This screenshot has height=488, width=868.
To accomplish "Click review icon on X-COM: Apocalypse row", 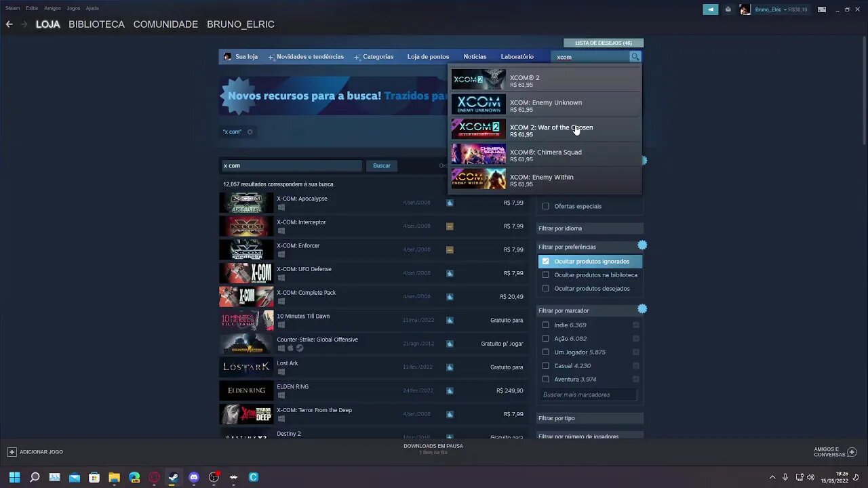I will (450, 203).
